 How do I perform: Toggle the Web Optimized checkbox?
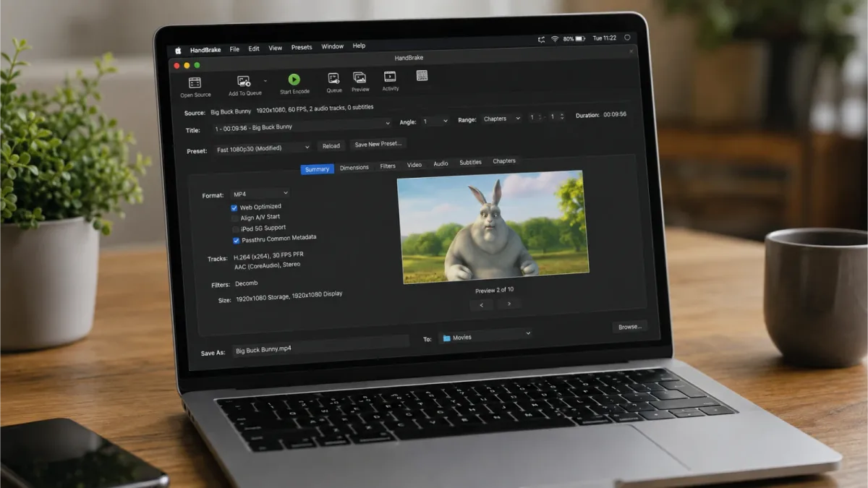(x=234, y=207)
